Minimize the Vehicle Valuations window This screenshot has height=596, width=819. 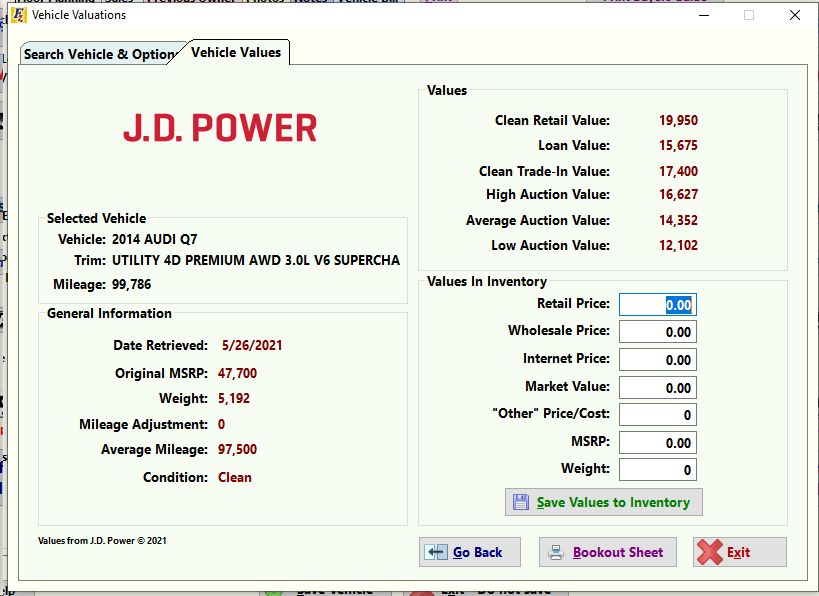click(704, 15)
